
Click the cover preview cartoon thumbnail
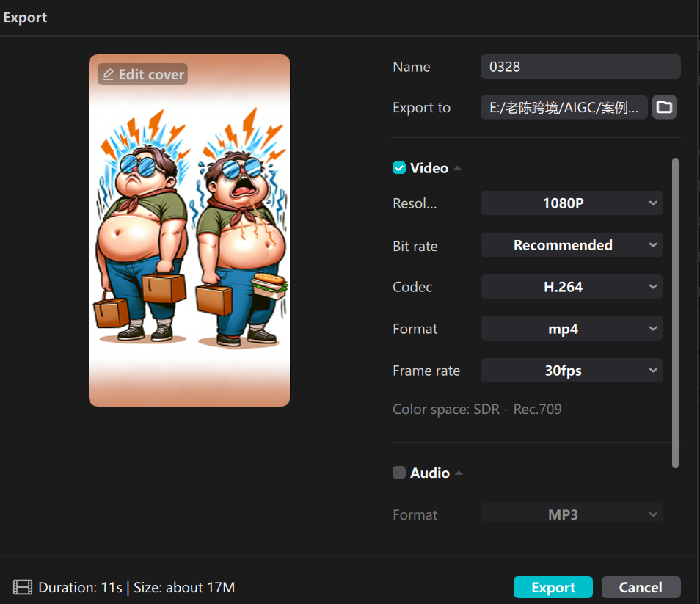click(x=189, y=230)
